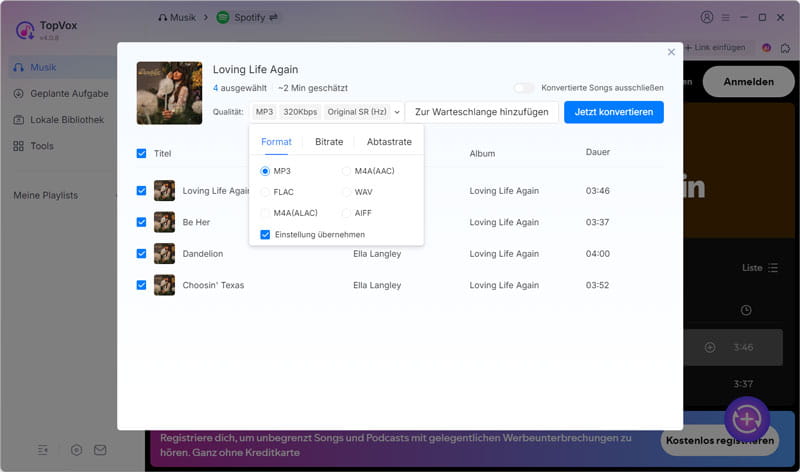Viewport: 800px width, 472px height.
Task: Select the WAV format option
Action: tap(346, 192)
